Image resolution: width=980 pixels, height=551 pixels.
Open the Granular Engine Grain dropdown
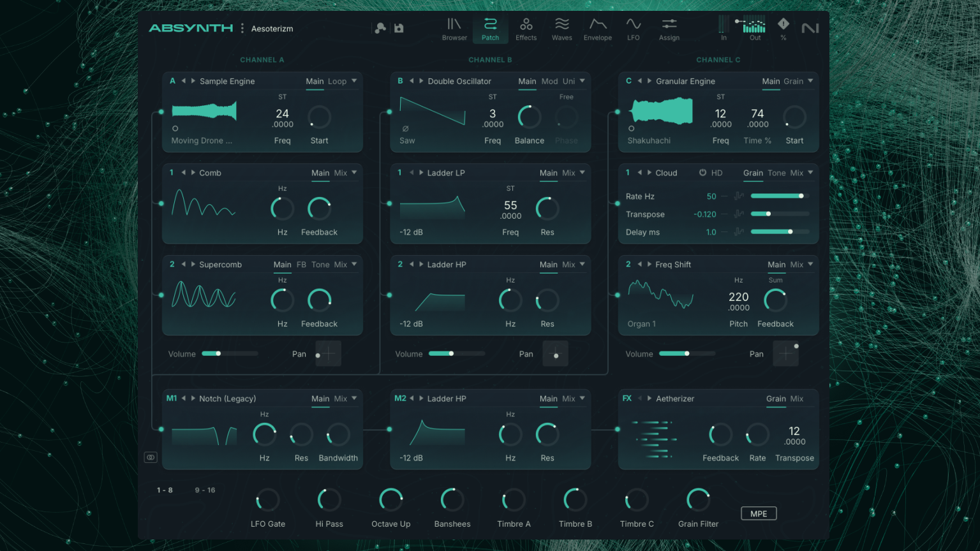(x=793, y=81)
